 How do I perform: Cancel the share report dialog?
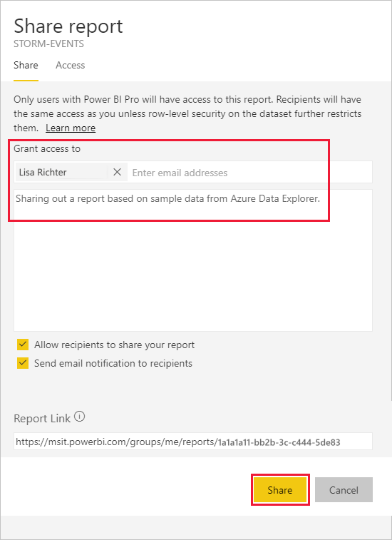point(344,490)
